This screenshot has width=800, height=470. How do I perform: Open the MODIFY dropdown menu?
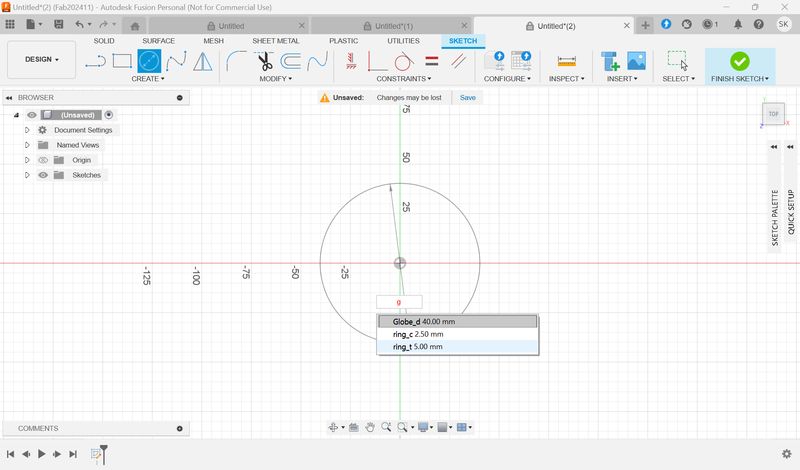[276, 79]
